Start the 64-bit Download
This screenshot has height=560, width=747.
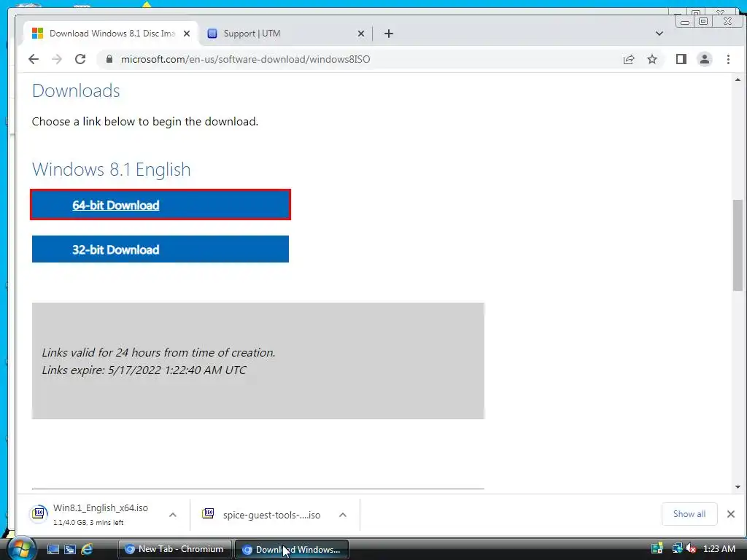point(160,205)
